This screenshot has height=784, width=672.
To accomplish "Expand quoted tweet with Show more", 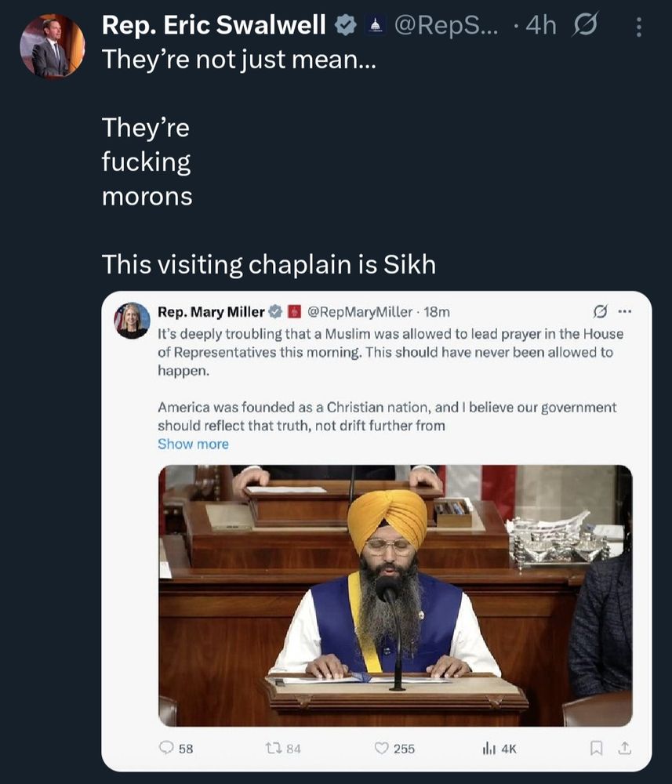I will click(193, 444).
